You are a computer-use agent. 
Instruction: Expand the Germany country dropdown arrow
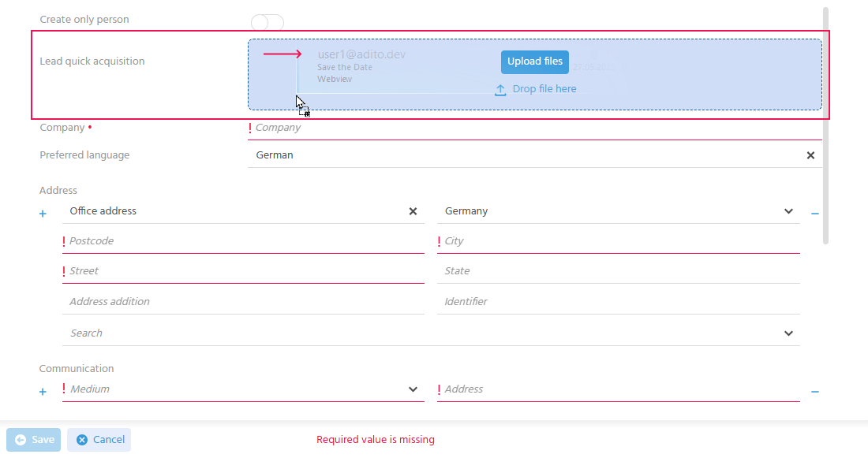tap(788, 211)
